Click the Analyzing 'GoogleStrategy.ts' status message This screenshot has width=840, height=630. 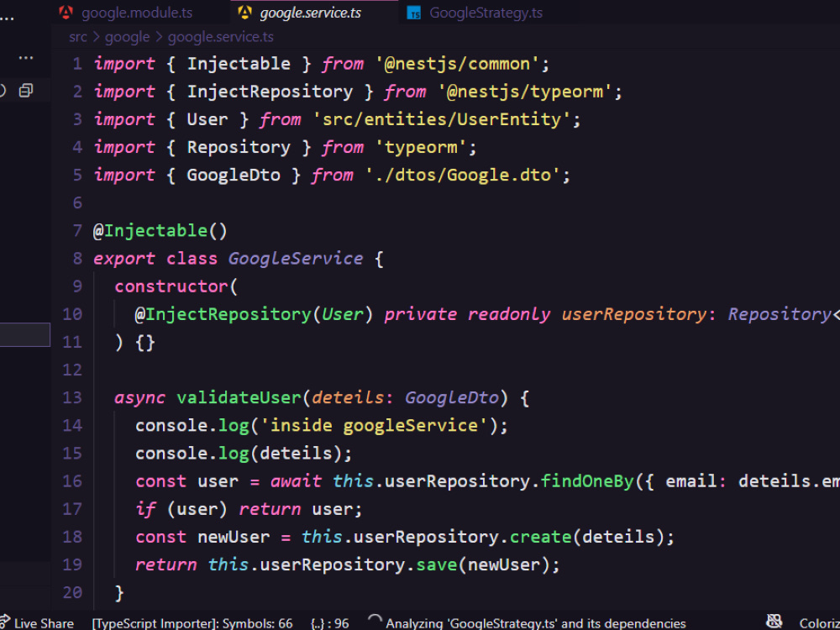(536, 623)
